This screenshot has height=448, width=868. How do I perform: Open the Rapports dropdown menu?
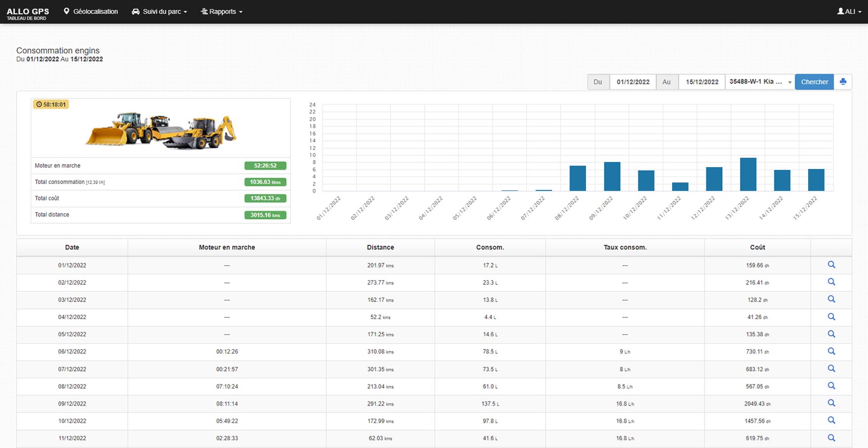coord(221,11)
